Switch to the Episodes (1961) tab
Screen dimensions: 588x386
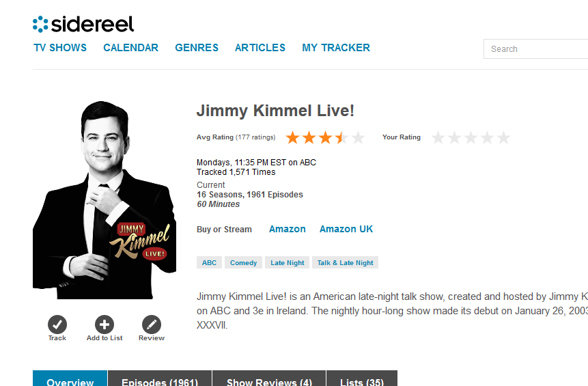click(x=160, y=381)
